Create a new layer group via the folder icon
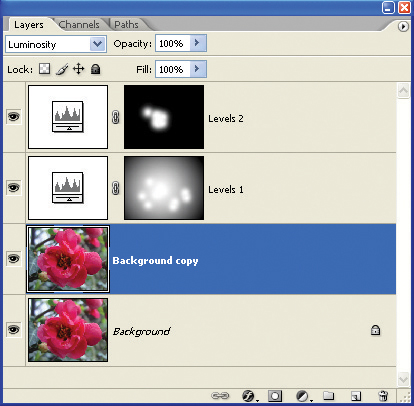The image size is (414, 406). click(329, 396)
